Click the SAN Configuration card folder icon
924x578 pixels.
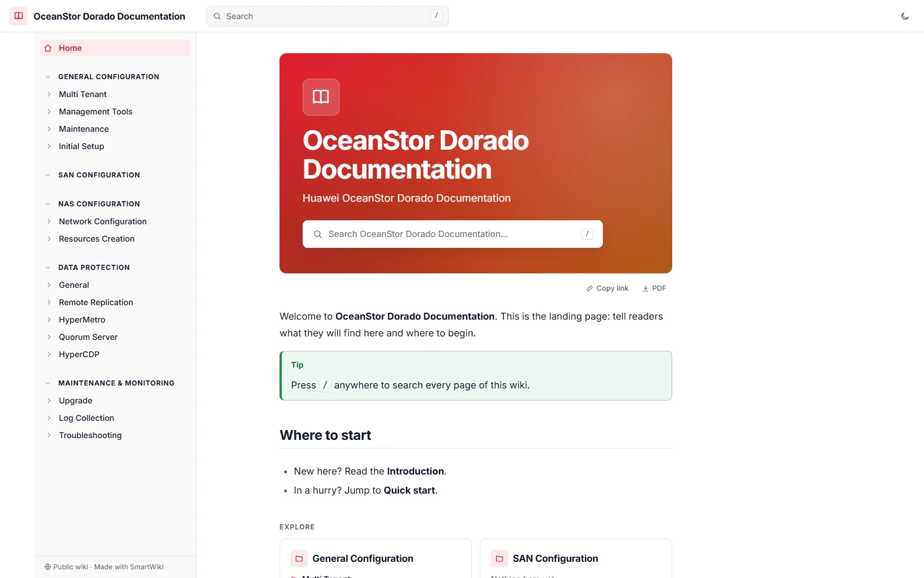[500, 558]
